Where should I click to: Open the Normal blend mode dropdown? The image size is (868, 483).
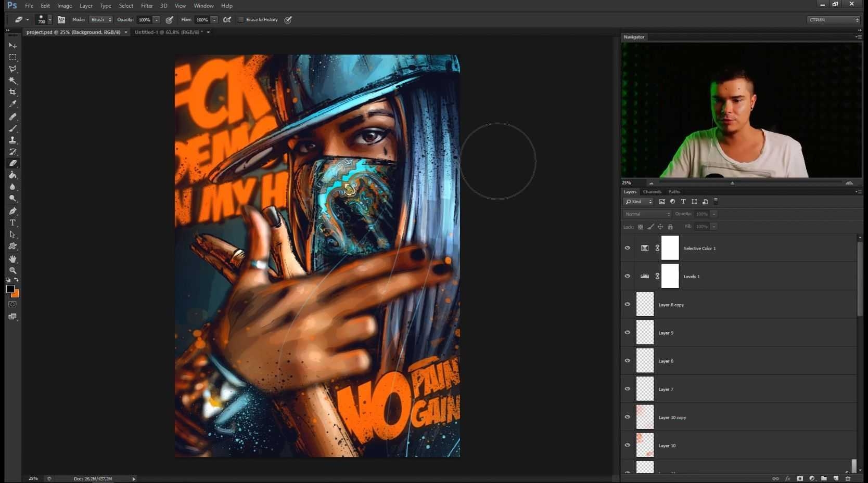(x=648, y=214)
